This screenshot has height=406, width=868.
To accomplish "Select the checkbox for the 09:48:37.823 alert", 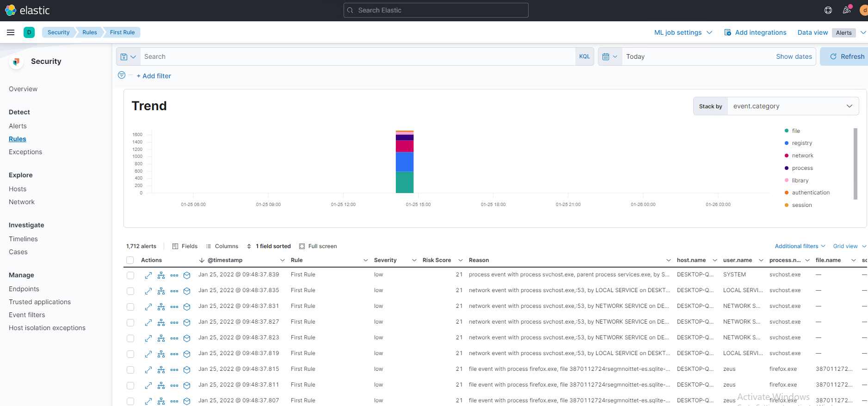I will 130,338.
